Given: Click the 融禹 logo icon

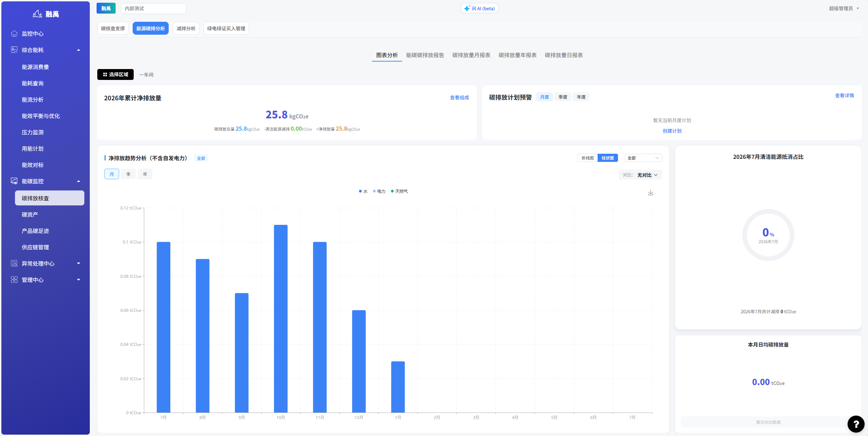Looking at the screenshot, I should [37, 14].
